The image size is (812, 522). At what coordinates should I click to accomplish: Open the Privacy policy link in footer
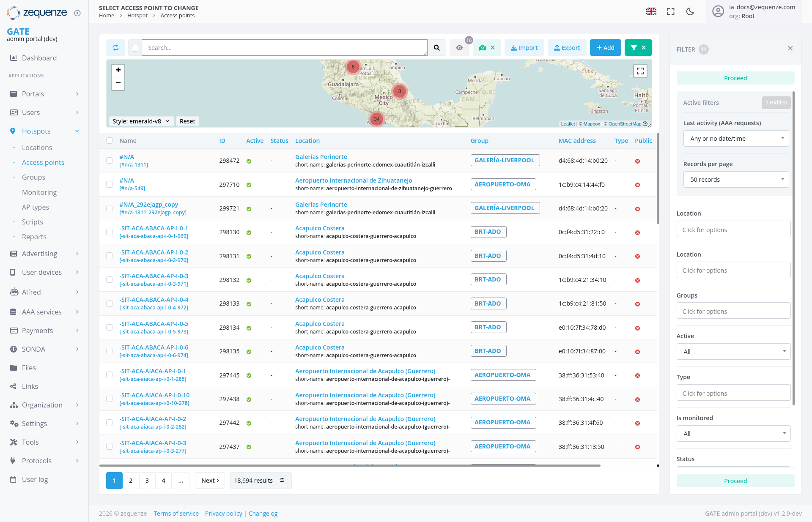tap(223, 513)
